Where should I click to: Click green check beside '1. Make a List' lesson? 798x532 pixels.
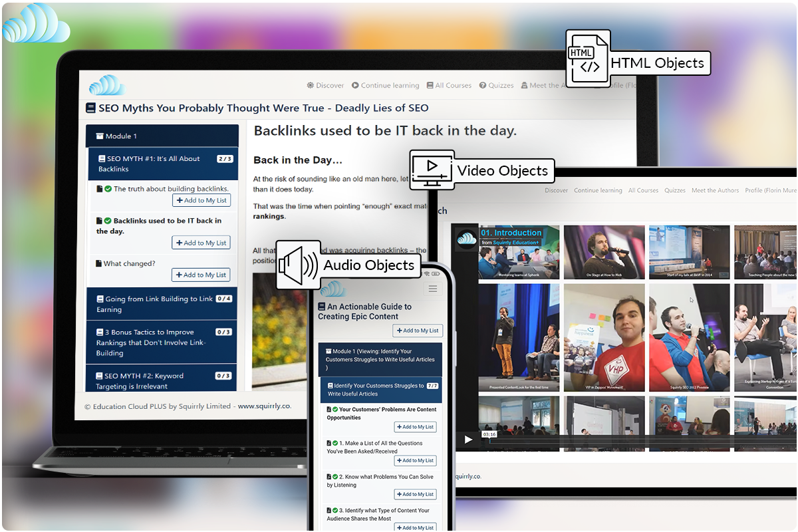335,443
